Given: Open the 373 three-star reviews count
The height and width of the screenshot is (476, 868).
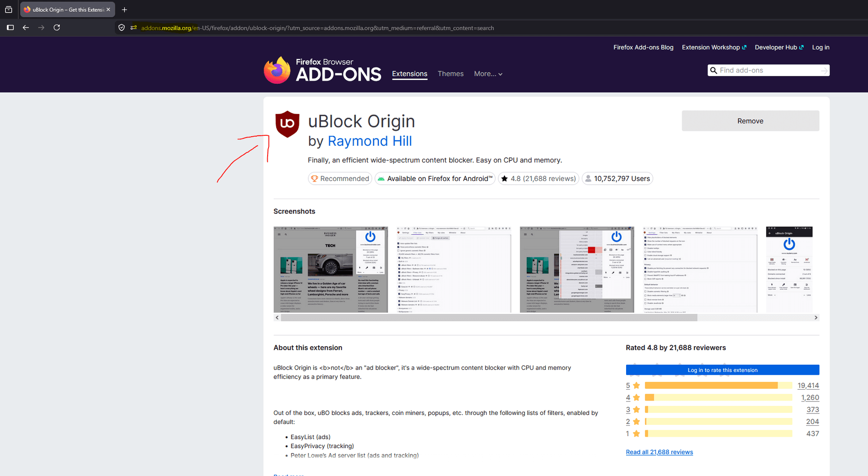Looking at the screenshot, I should click(x=812, y=409).
